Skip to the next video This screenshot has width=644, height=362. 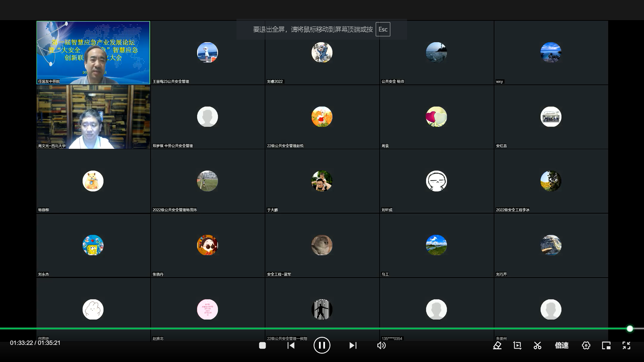[353, 346]
